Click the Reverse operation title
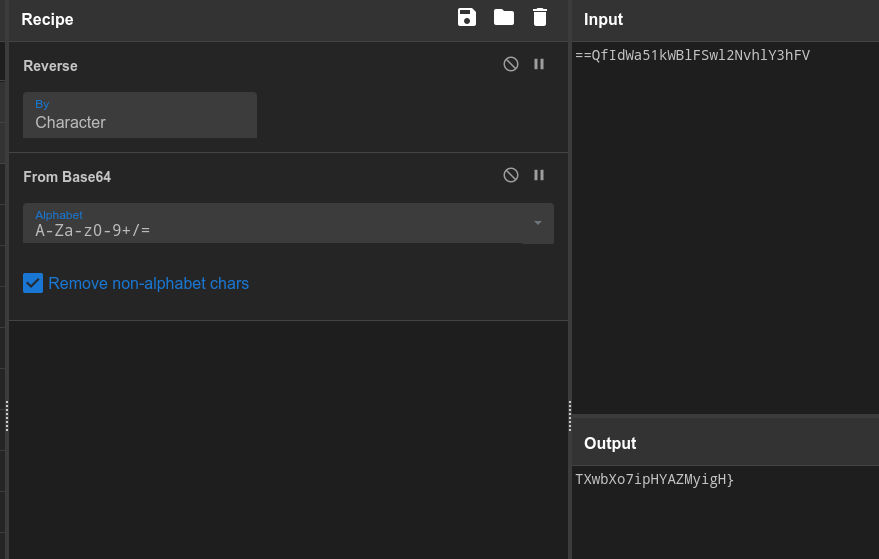879x559 pixels. click(50, 66)
